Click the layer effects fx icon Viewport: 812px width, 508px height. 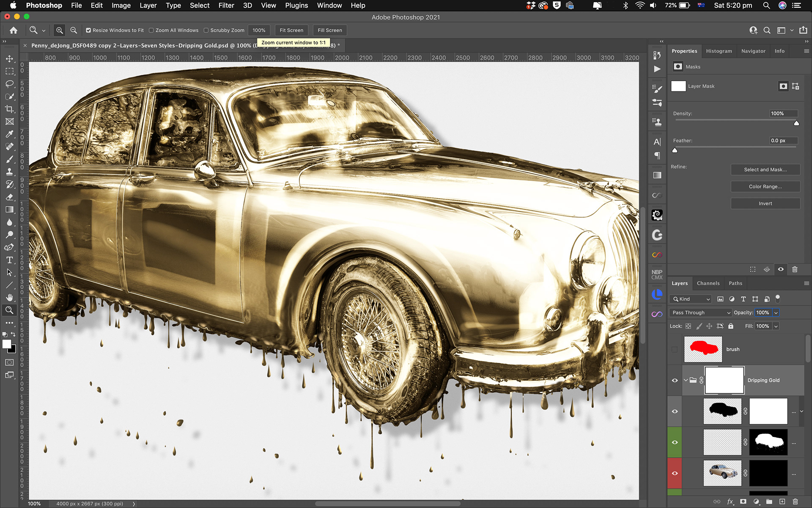pyautogui.click(x=730, y=502)
